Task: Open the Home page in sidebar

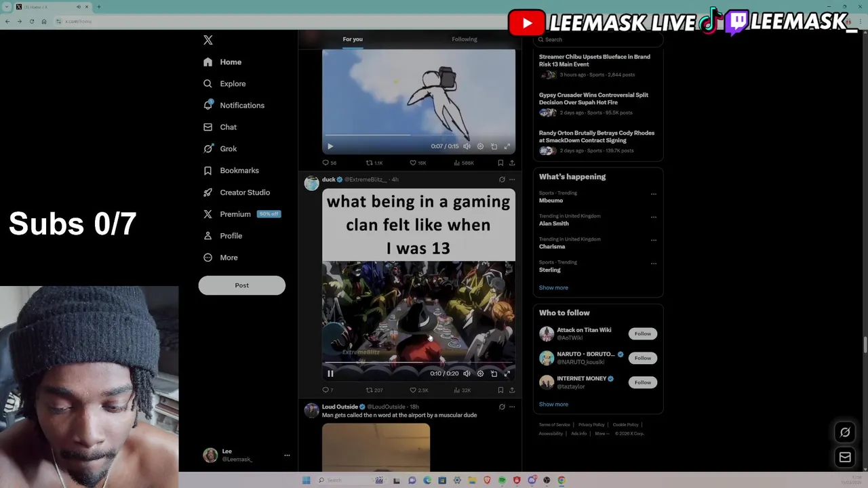Action: click(222, 62)
